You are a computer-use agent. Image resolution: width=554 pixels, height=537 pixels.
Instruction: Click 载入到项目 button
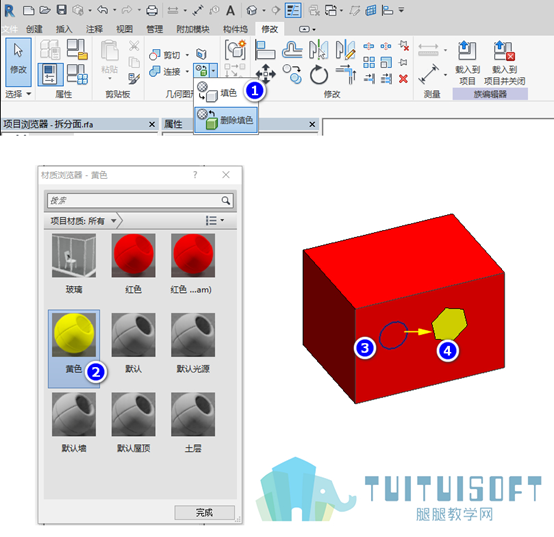[467, 63]
